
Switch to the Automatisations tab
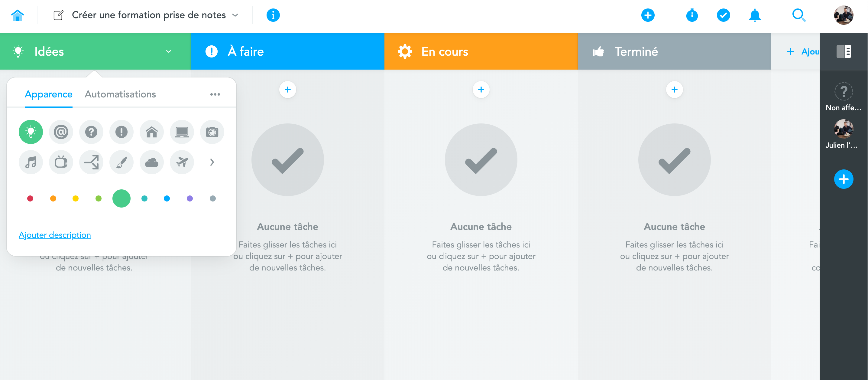pos(120,94)
